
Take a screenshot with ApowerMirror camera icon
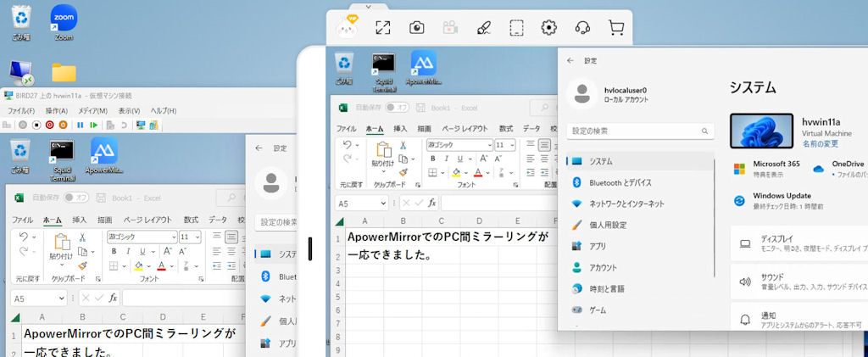[416, 28]
